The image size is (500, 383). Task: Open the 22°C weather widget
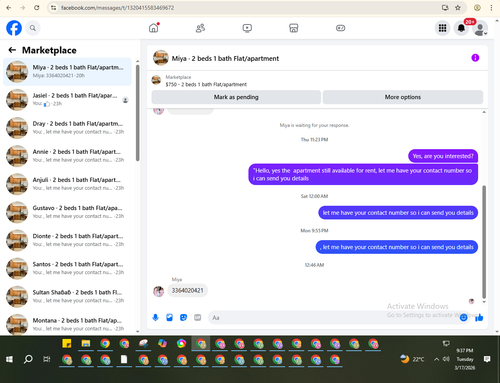pyautogui.click(x=412, y=359)
